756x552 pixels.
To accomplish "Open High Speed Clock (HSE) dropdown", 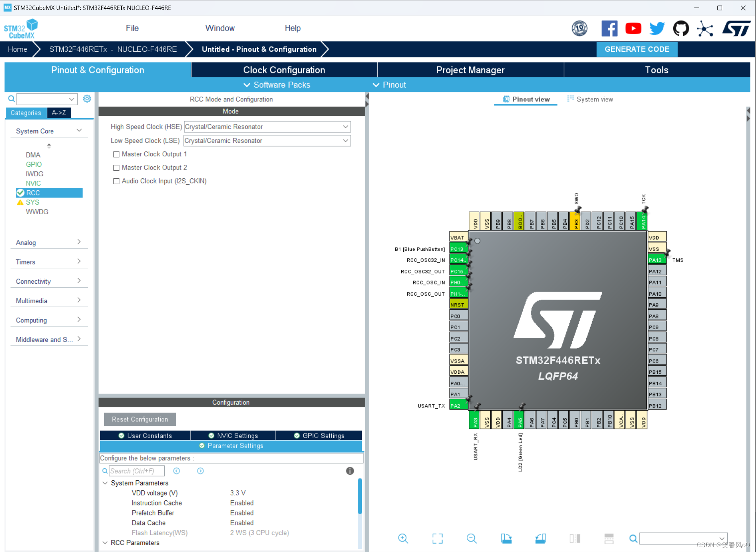I will point(267,127).
